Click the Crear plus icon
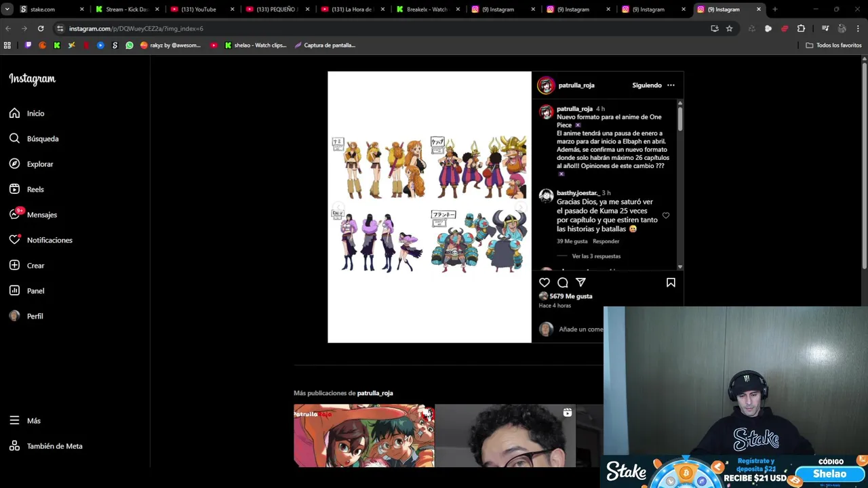Screen dimensions: 868x488 click(14, 265)
